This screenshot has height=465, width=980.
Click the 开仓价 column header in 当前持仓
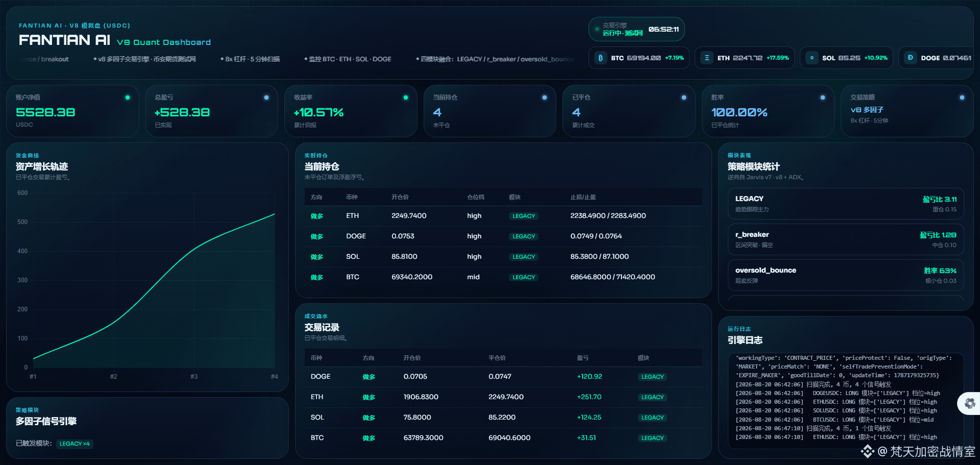400,197
